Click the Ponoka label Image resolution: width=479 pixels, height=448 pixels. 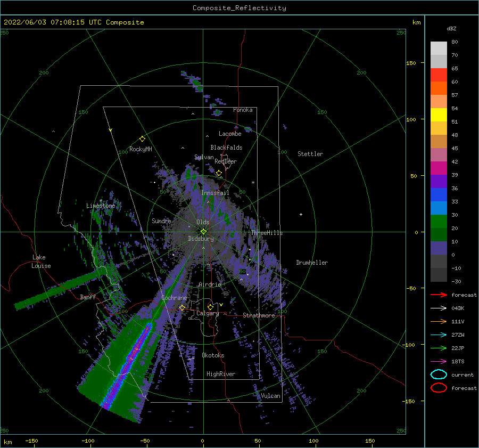(243, 110)
